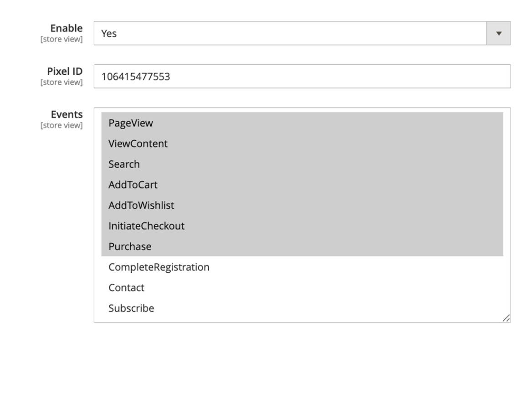
Task: Choose the Subscribe event option
Action: (x=302, y=308)
